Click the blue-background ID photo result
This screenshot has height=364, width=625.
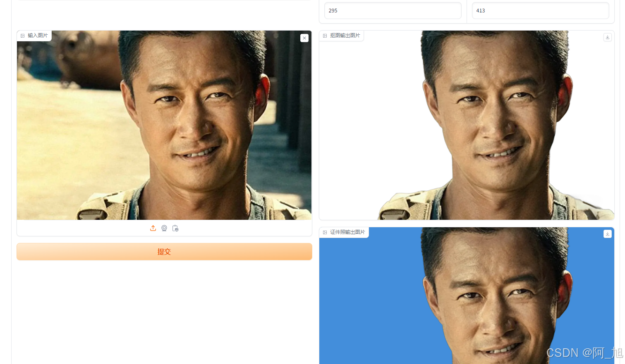click(x=467, y=297)
